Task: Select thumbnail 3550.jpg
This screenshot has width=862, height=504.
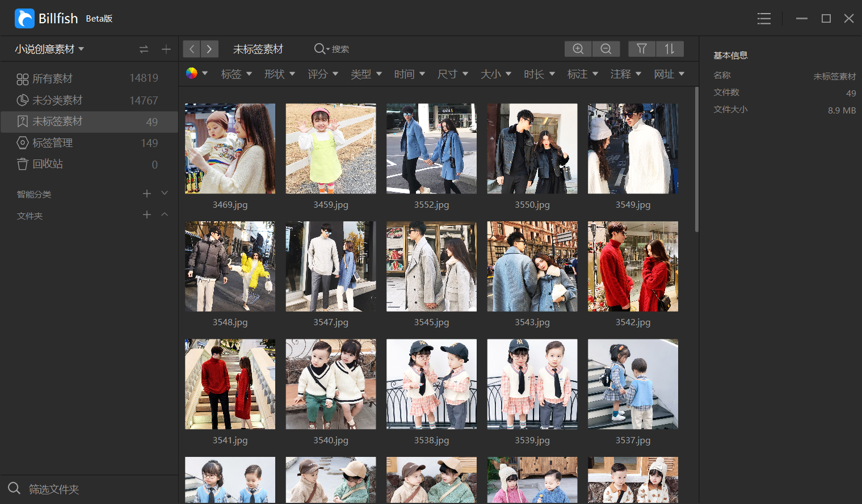Action: 532,148
